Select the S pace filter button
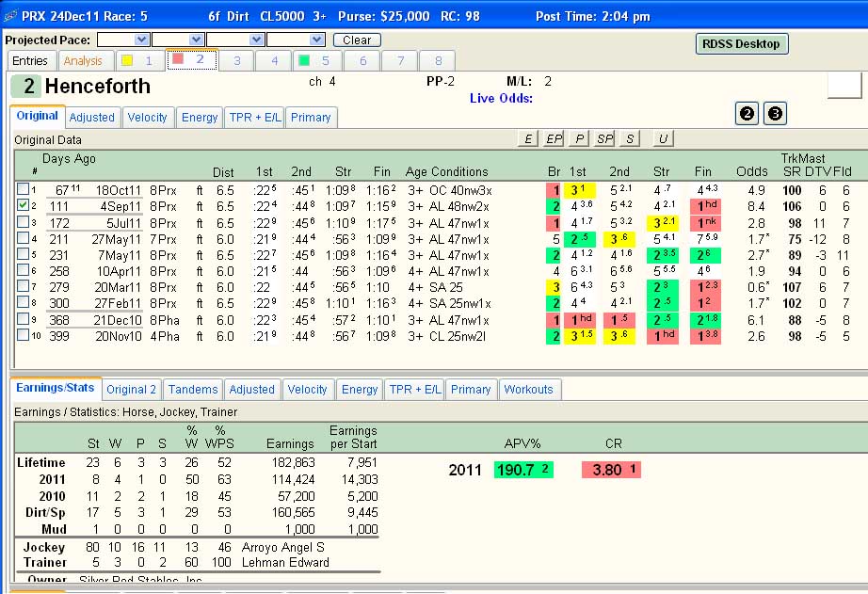Viewport: 868px width, 594px height. point(630,139)
